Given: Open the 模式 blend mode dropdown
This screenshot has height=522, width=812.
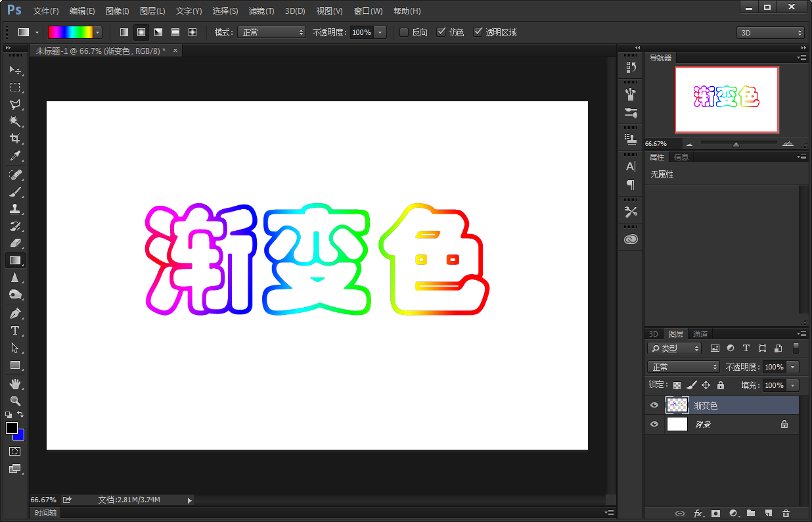Looking at the screenshot, I should [x=271, y=32].
